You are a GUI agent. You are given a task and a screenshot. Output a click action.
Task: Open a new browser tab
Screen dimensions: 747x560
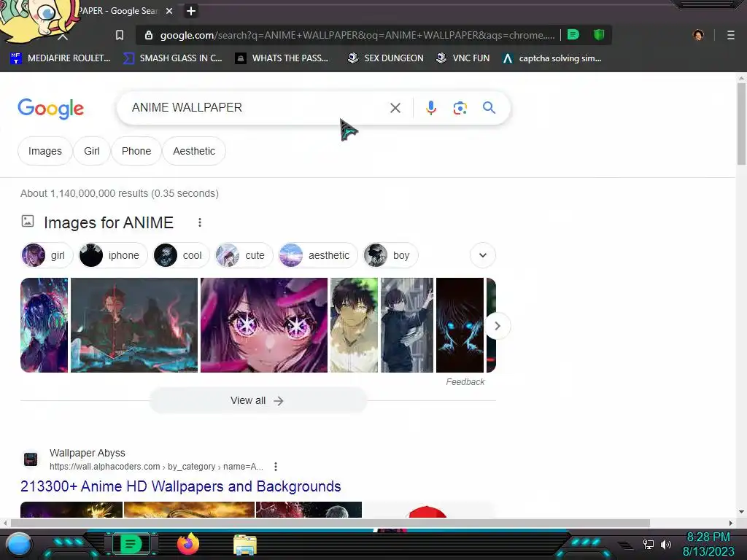point(191,11)
